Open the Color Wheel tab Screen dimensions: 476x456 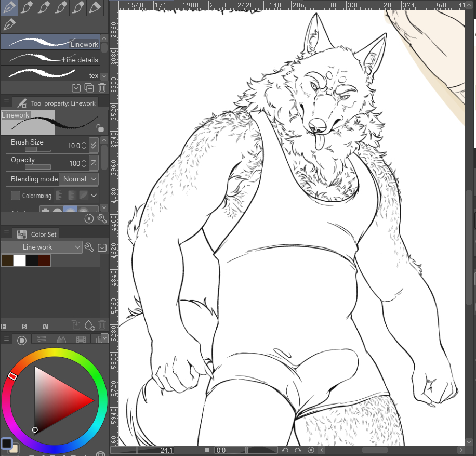coord(22,340)
